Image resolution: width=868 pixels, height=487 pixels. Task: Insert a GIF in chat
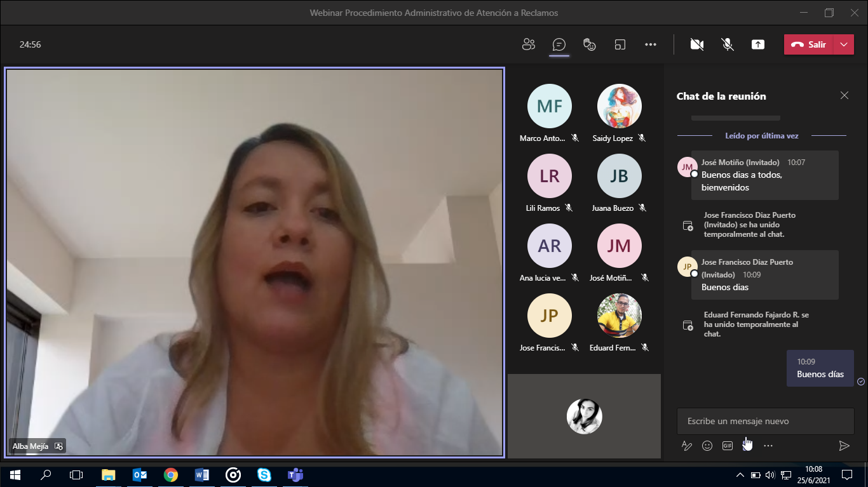coord(728,446)
